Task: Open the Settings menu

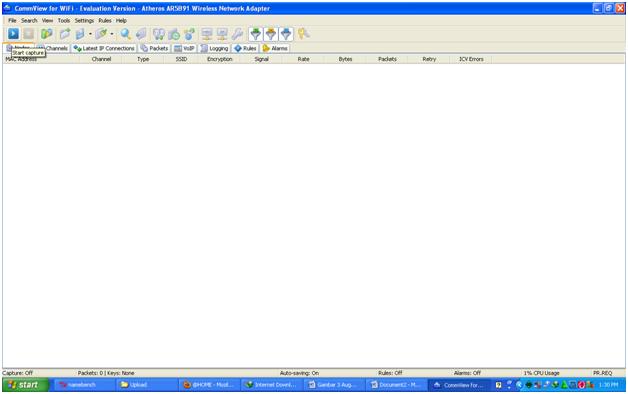Action: [x=84, y=20]
